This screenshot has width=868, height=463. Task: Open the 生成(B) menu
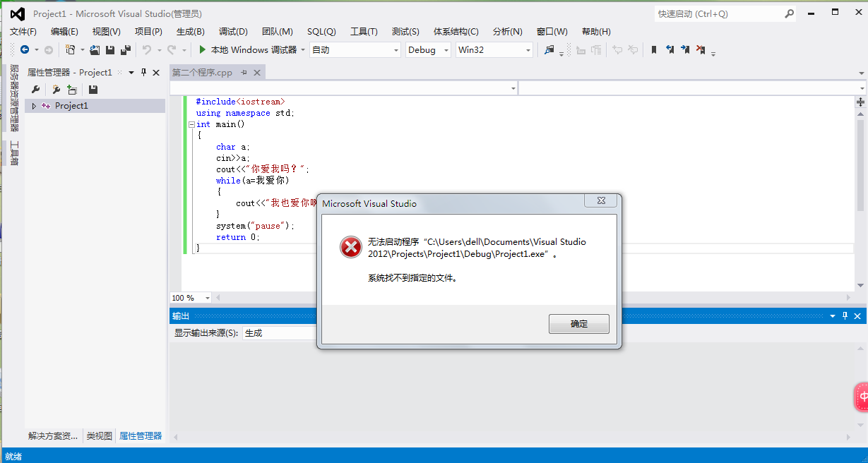click(190, 32)
